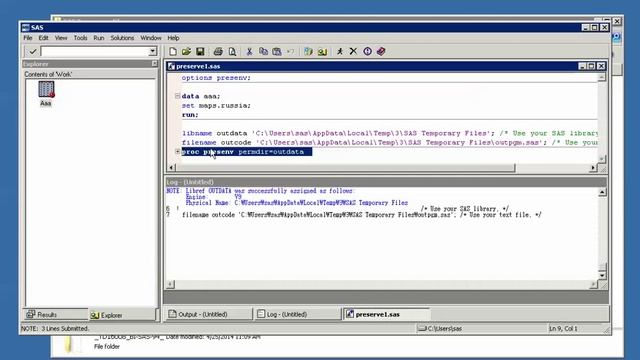Image resolution: width=640 pixels, height=360 pixels.
Task: Open the View menu
Action: click(61, 38)
